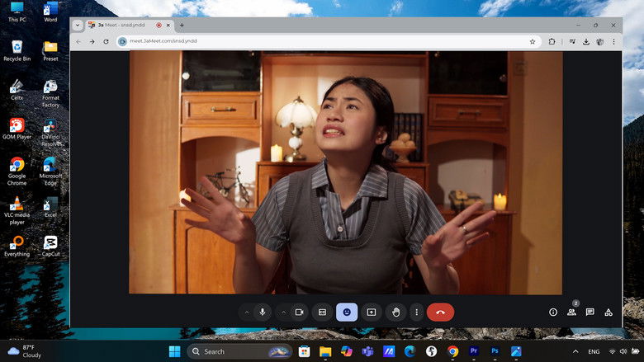
Task: Open a new browser tab
Action: pos(182,25)
